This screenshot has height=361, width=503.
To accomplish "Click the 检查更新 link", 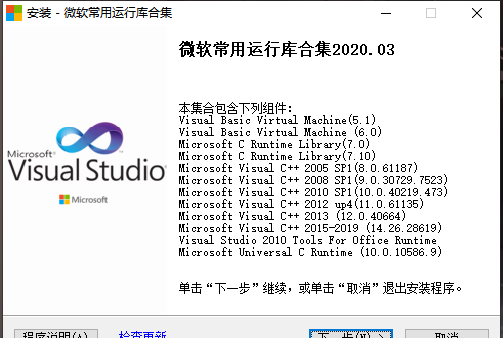I will [143, 334].
